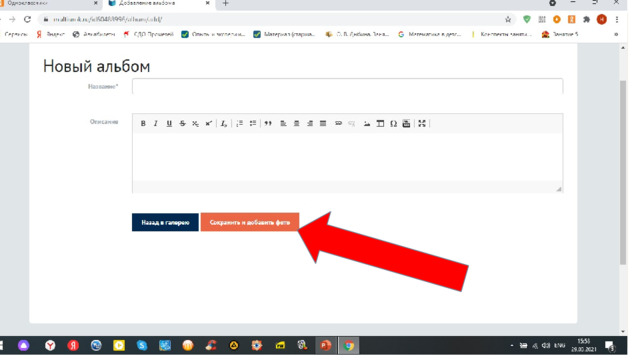Image resolution: width=640 pixels, height=360 pixels.
Task: Insert a table into the description
Action: (x=380, y=123)
